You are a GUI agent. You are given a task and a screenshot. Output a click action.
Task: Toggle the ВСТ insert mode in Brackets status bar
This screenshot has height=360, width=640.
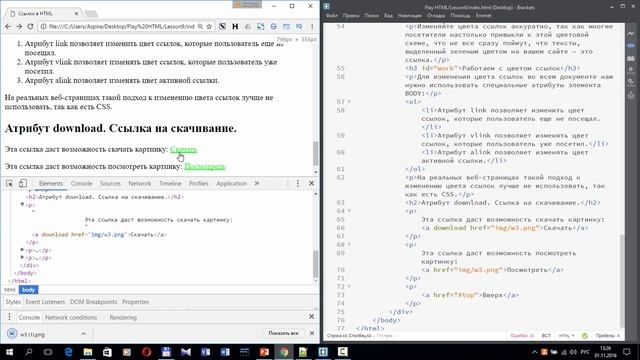click(546, 336)
